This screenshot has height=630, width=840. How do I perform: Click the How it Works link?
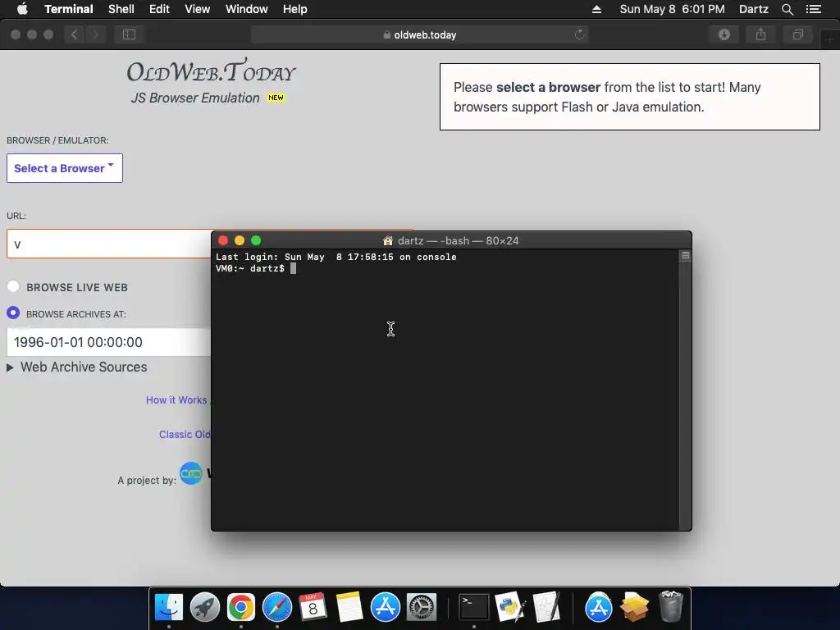coord(176,400)
